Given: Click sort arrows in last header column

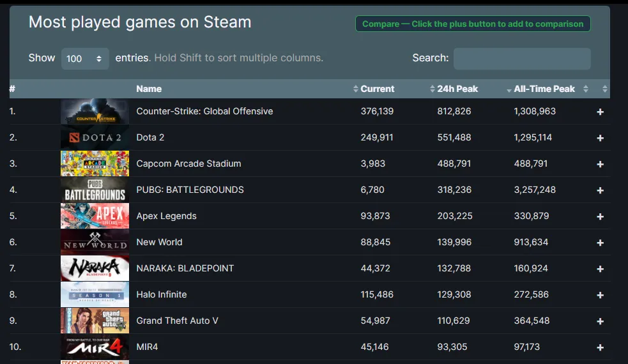Looking at the screenshot, I should [605, 89].
